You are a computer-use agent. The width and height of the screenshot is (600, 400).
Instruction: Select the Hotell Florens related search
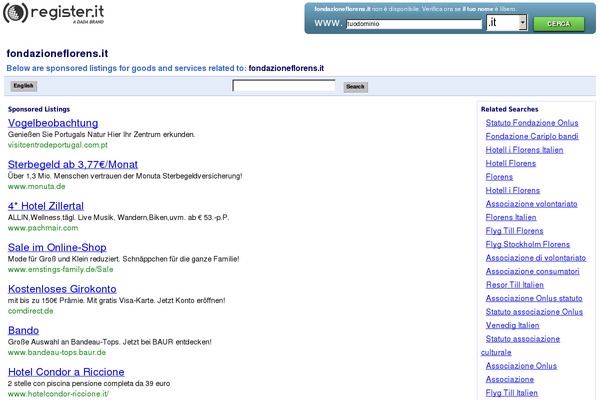click(510, 163)
